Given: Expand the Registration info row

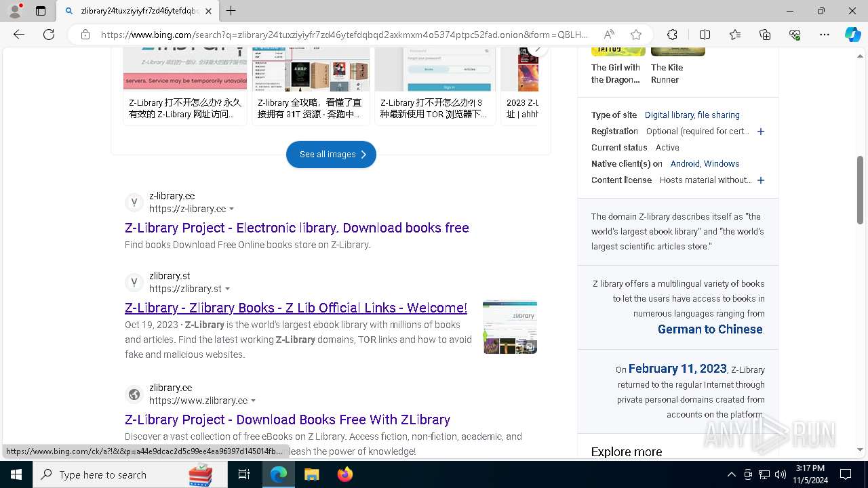Looking at the screenshot, I should point(761,131).
